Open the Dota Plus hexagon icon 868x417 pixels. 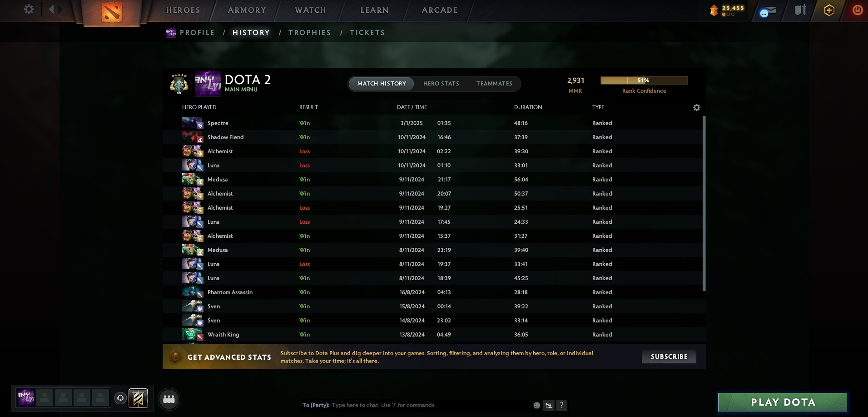pyautogui.click(x=829, y=10)
